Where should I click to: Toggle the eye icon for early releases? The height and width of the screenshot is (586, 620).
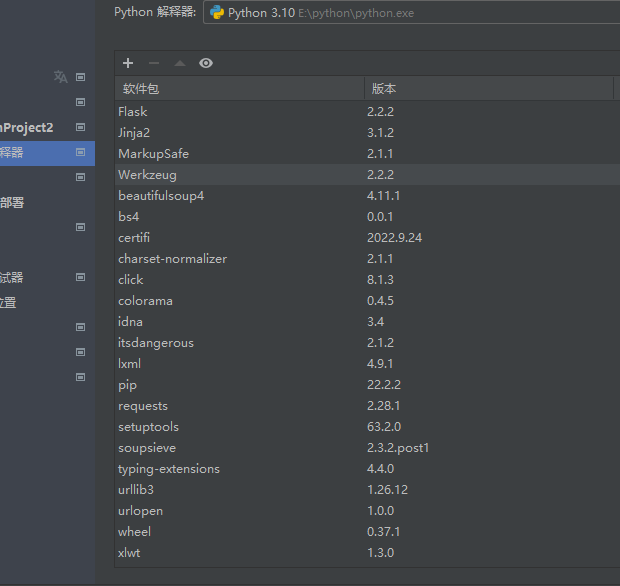(206, 63)
